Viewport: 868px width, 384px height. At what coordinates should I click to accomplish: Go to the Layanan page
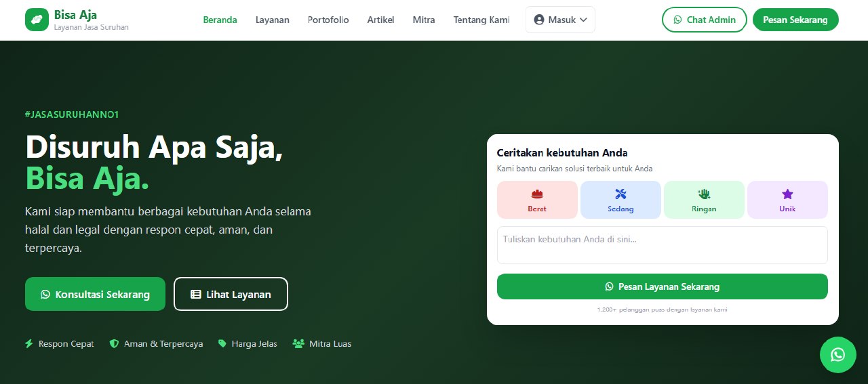(273, 20)
